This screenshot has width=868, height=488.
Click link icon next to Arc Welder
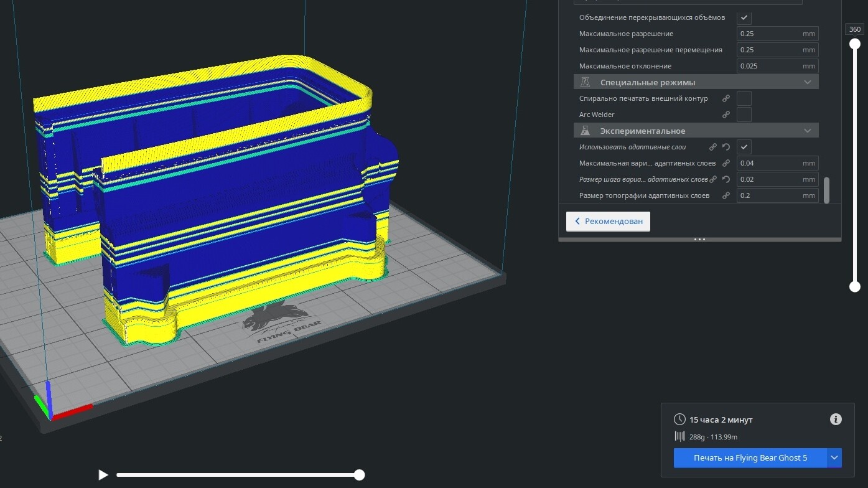pos(726,115)
